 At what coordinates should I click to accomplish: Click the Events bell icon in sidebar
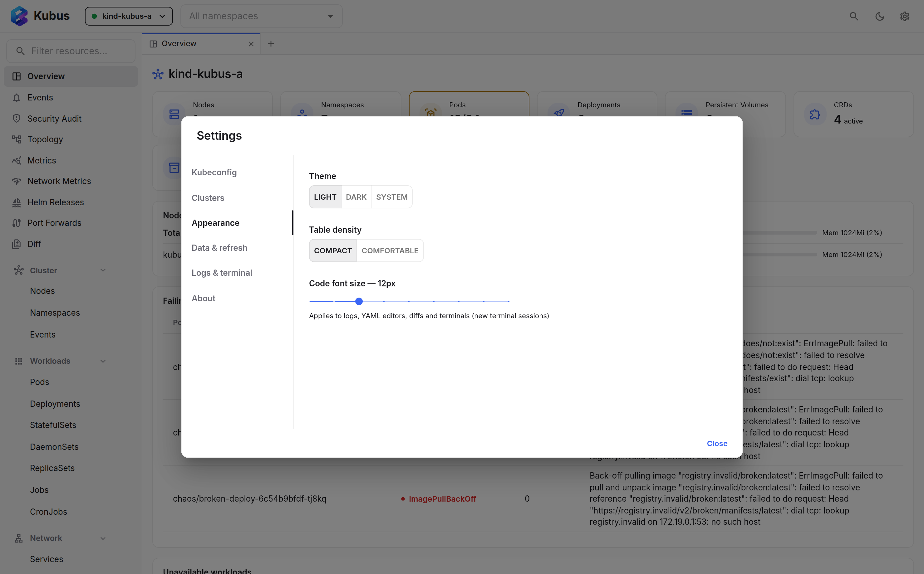click(x=16, y=98)
